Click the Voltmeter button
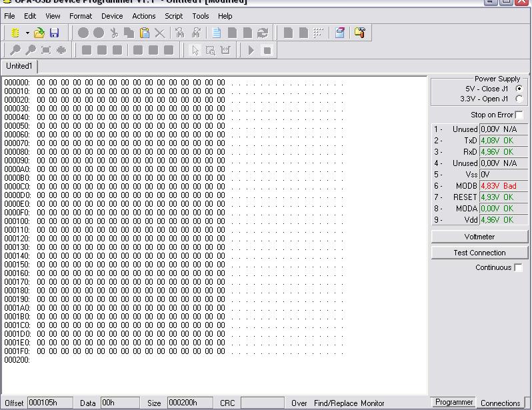This screenshot has height=410, width=532. click(x=479, y=237)
